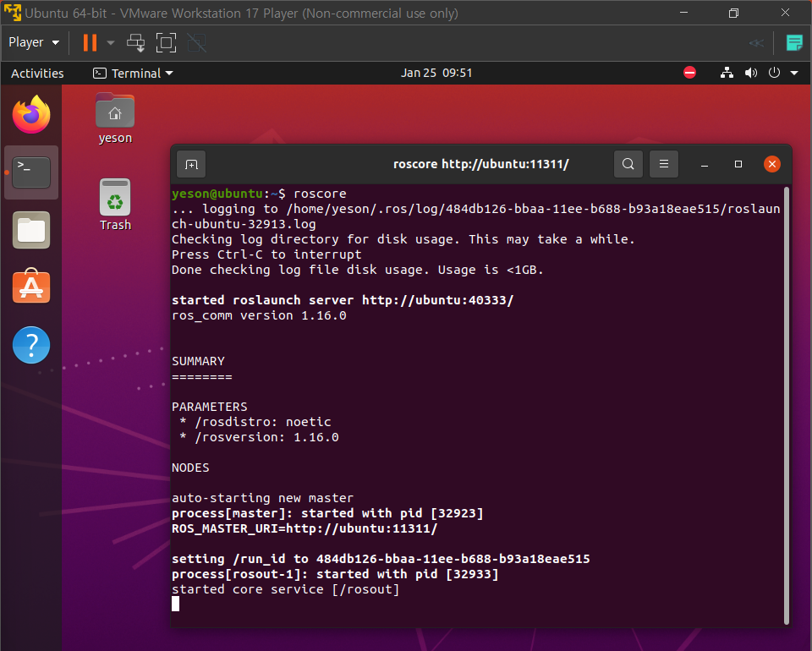Click the terminal title roscore http://ubuntu:11311/
The image size is (812, 651).
[481, 164]
